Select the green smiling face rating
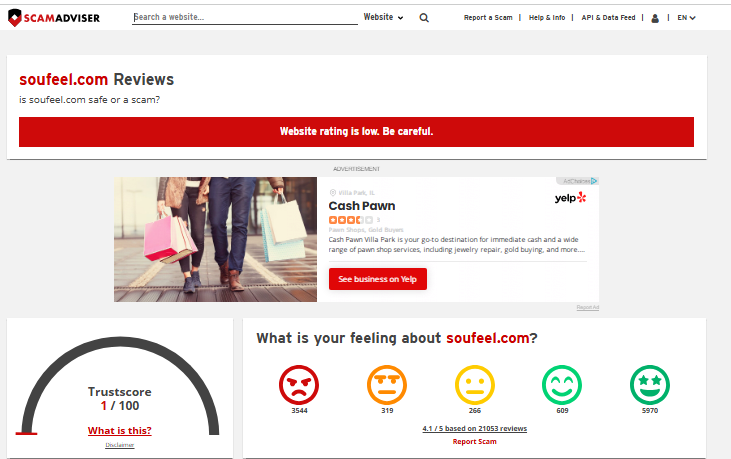Viewport: 731px width, 459px height. (562, 385)
